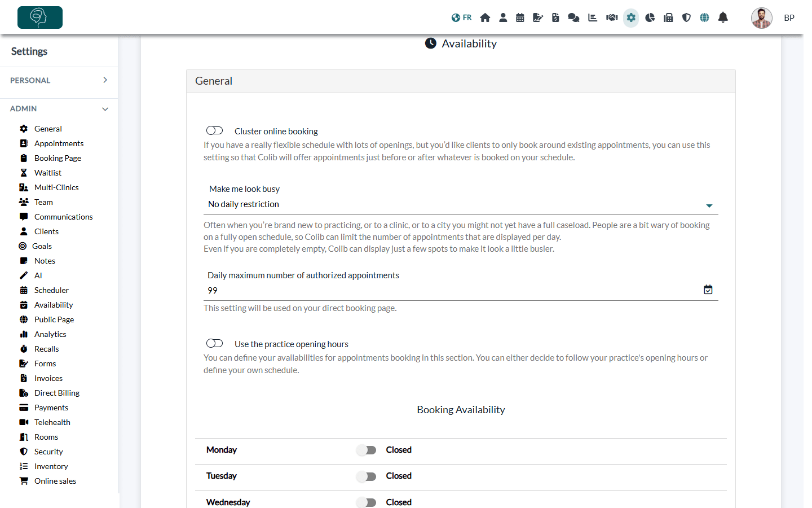The image size is (812, 508).
Task: Open Appointments settings in sidebar
Action: pos(59,143)
